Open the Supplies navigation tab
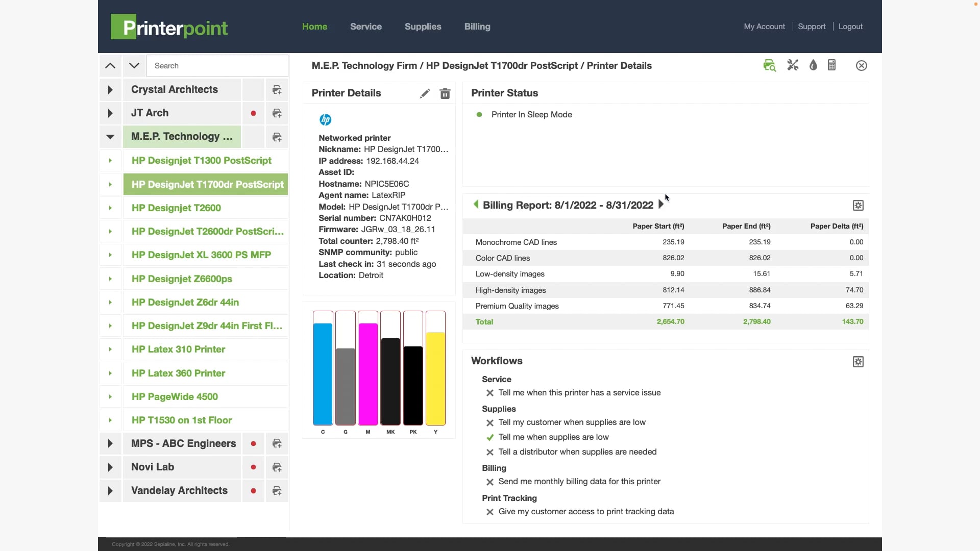The height and width of the screenshot is (551, 980). pos(423,27)
